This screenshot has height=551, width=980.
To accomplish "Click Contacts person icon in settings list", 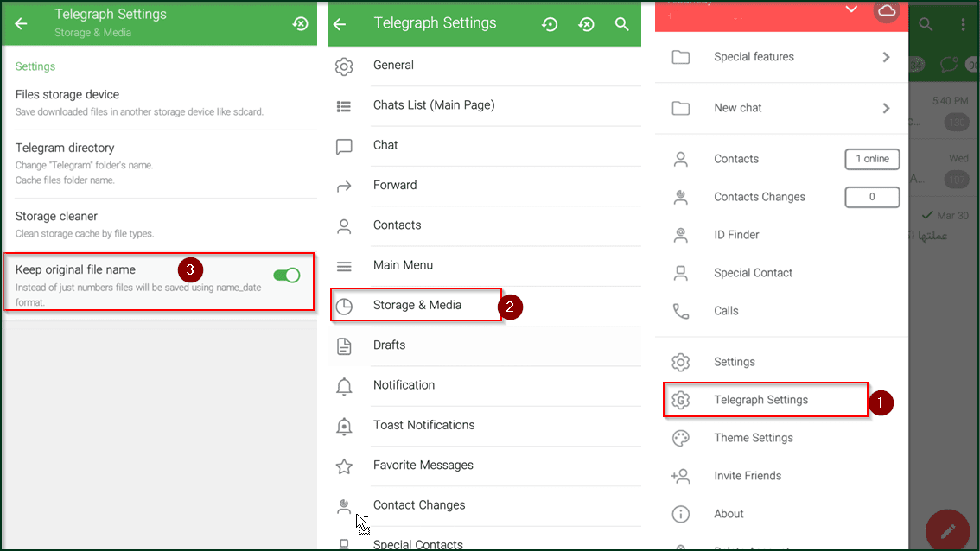I will (x=344, y=226).
